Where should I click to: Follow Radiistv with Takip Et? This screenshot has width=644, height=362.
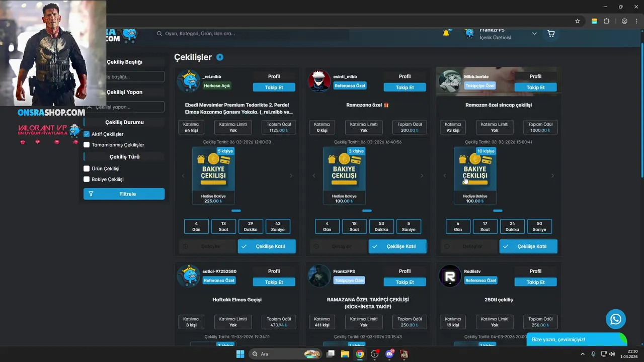[x=535, y=282]
